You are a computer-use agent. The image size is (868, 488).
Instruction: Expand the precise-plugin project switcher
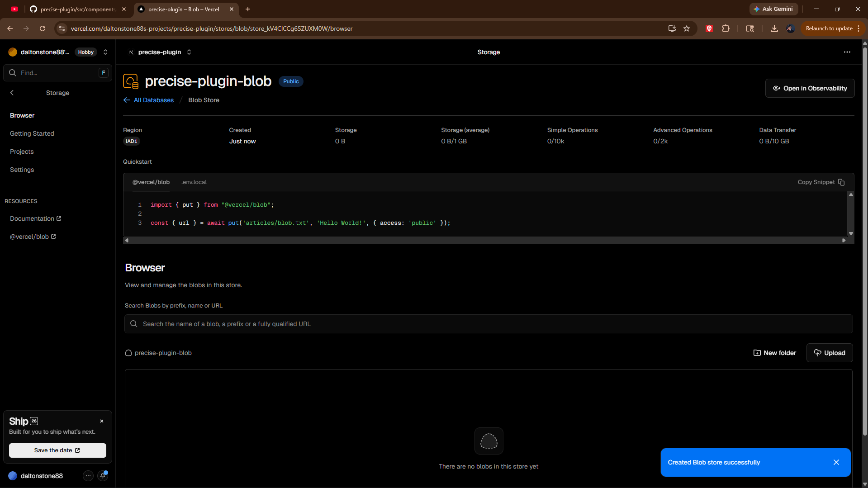pyautogui.click(x=189, y=52)
